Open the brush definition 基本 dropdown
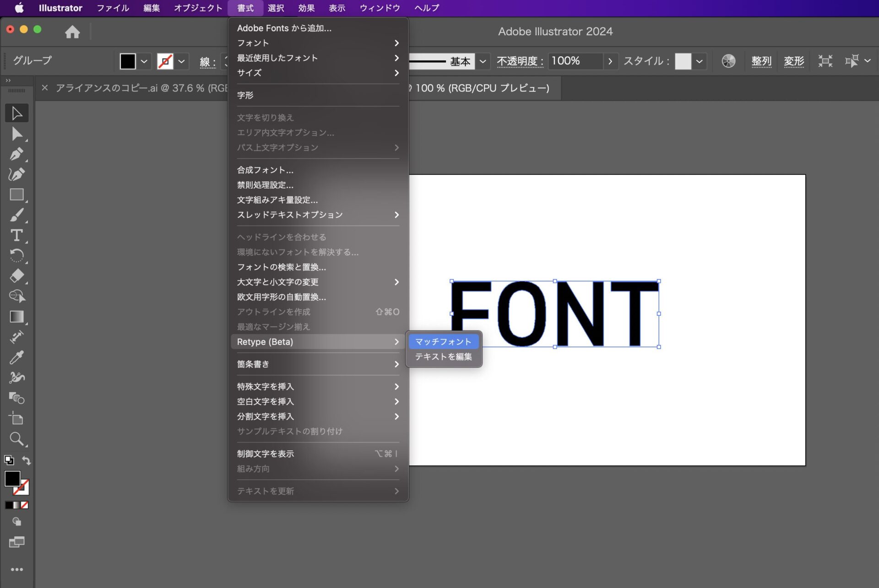Screen dimensions: 879x588 click(483, 61)
